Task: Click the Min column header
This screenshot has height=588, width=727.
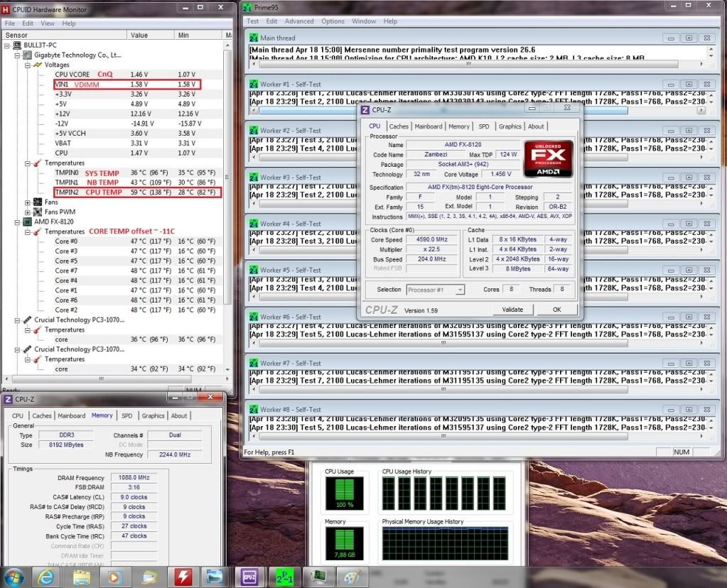Action: (x=198, y=36)
